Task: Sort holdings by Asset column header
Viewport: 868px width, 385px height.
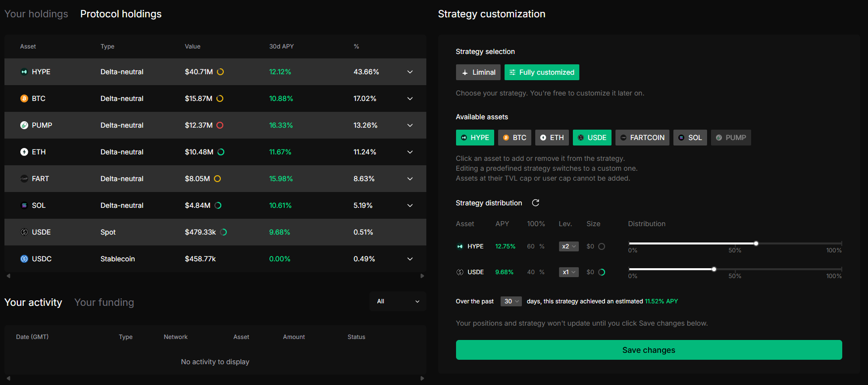Action: 28,47
